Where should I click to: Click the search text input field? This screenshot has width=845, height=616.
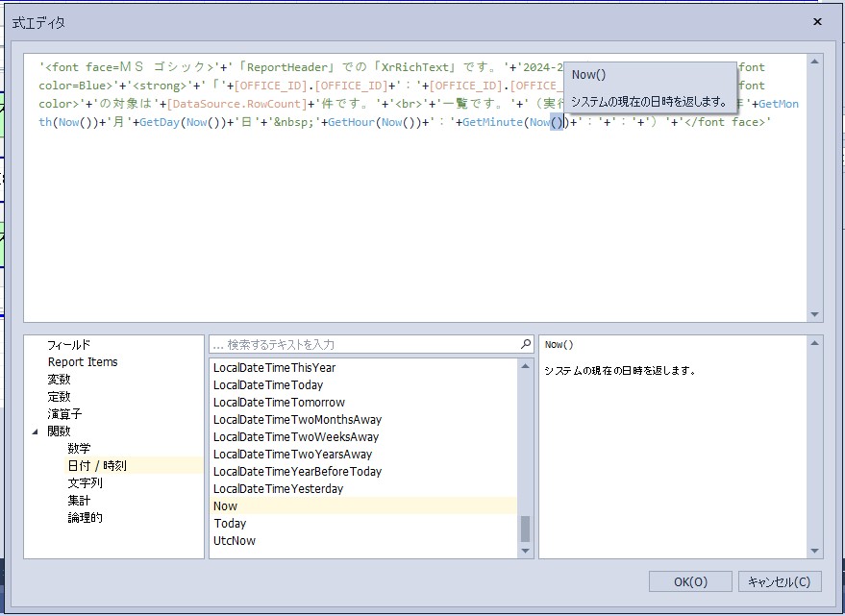(x=365, y=344)
